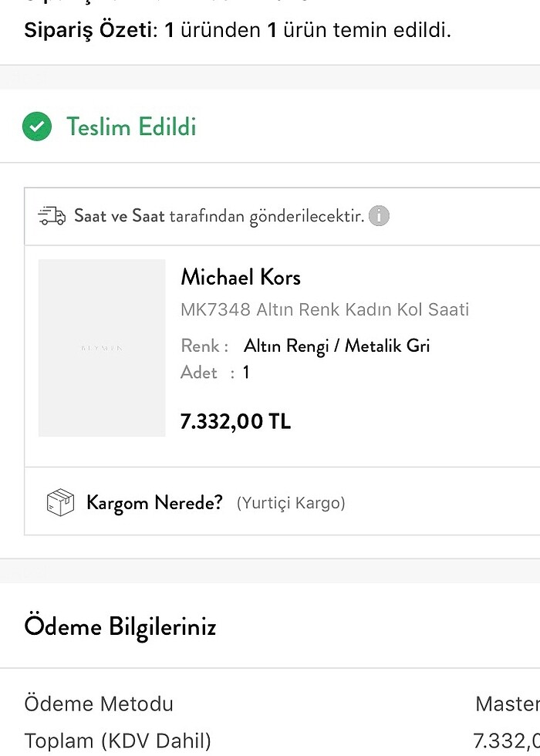This screenshot has height=756, width=540.
Task: Tap the Yurtiçi Kargo carrier label
Action: point(290,502)
